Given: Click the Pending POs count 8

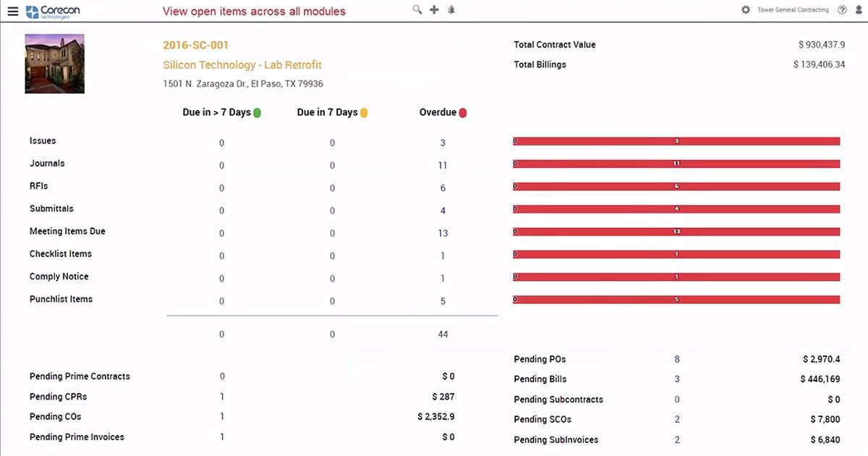Looking at the screenshot, I should coord(677,360).
